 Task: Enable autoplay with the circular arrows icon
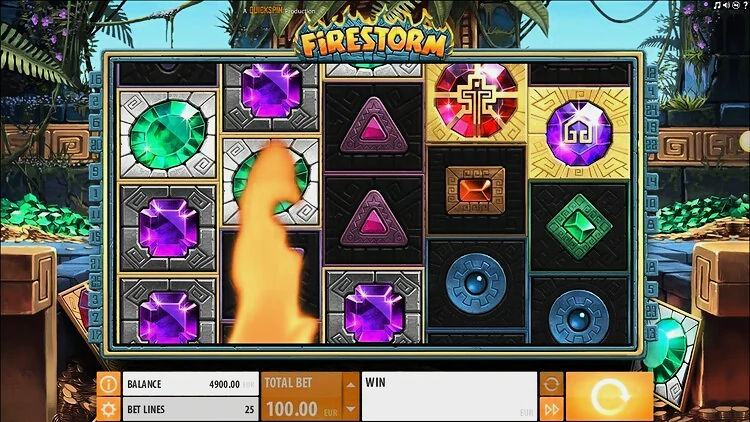(x=551, y=384)
